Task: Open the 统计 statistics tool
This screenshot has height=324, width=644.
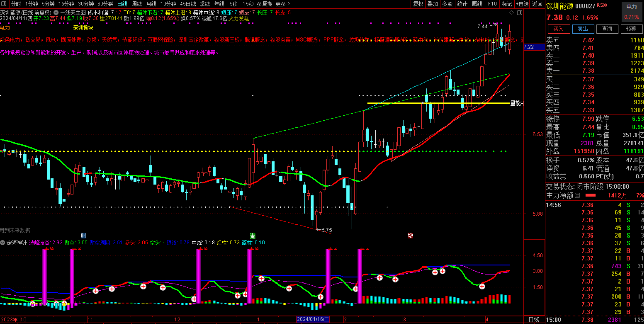Action: [x=462, y=4]
